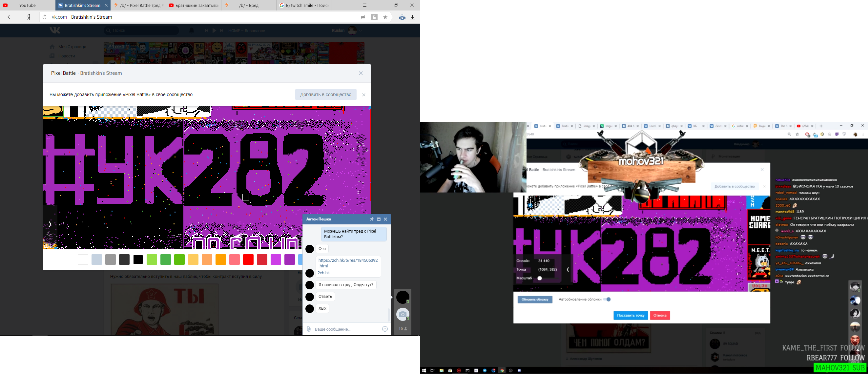Click the Windows Start button in stream taskbar
This screenshot has height=374, width=868.
click(x=424, y=371)
